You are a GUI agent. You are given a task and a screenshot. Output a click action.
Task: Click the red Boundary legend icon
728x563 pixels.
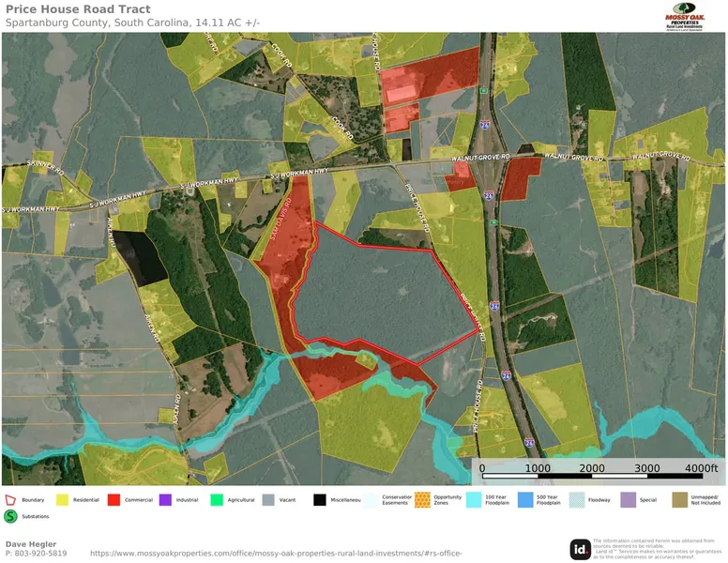point(12,500)
